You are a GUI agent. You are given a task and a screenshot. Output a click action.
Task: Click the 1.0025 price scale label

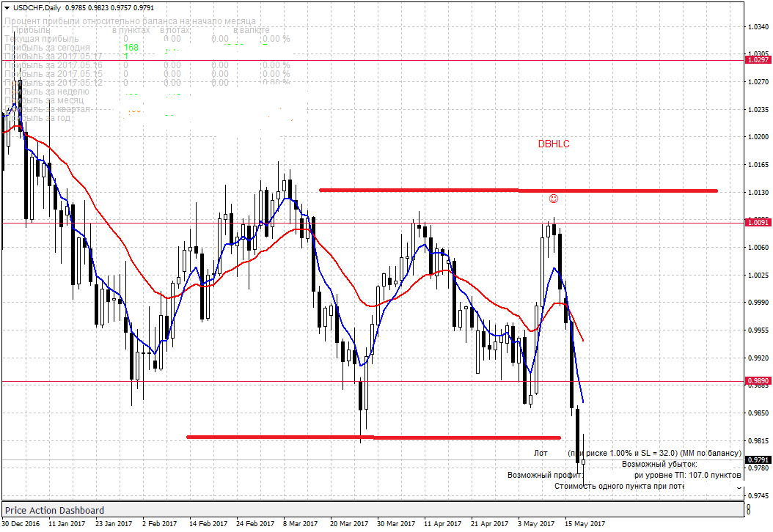coord(758,275)
